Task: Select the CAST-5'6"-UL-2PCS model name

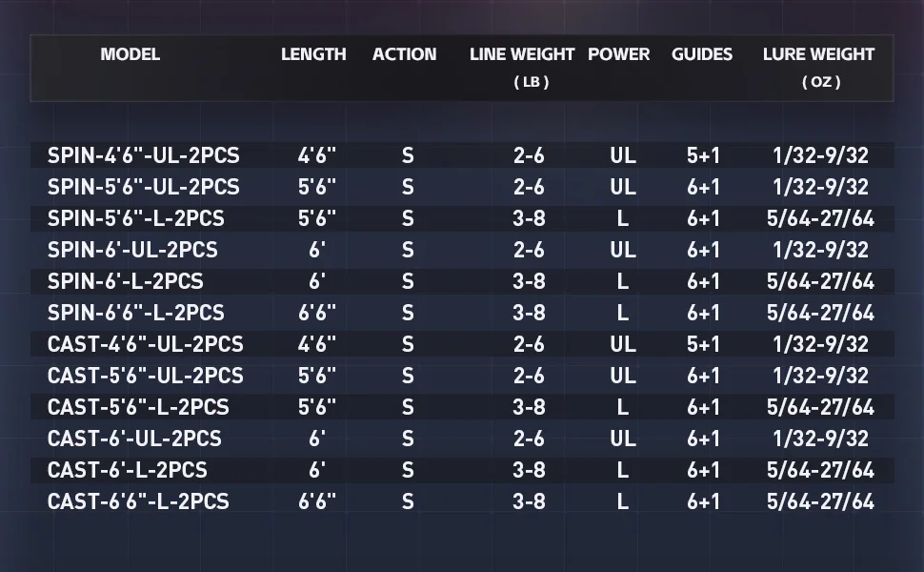Action: pos(146,376)
